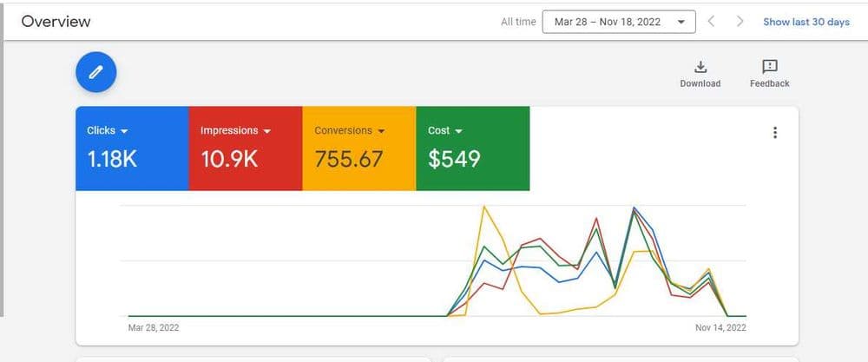Open the date range dropdown
868x362 pixels.
(x=619, y=23)
